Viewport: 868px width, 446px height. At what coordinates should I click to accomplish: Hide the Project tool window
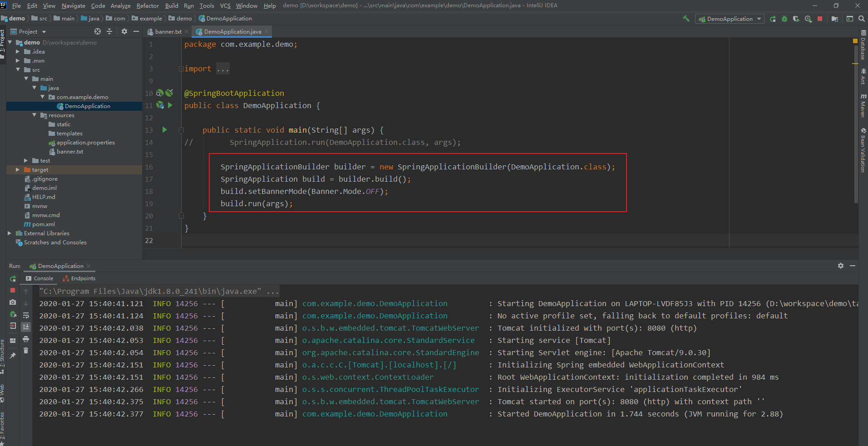click(x=136, y=31)
